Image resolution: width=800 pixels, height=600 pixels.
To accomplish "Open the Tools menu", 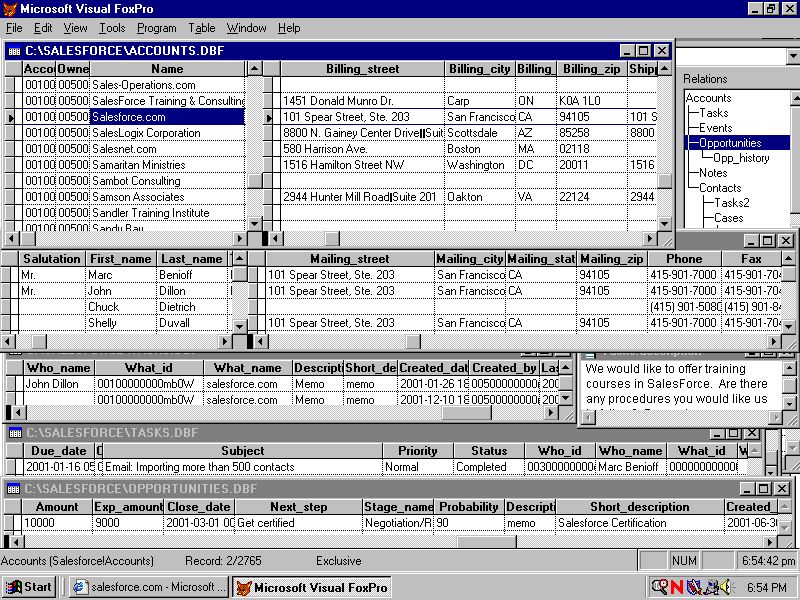I will (112, 28).
